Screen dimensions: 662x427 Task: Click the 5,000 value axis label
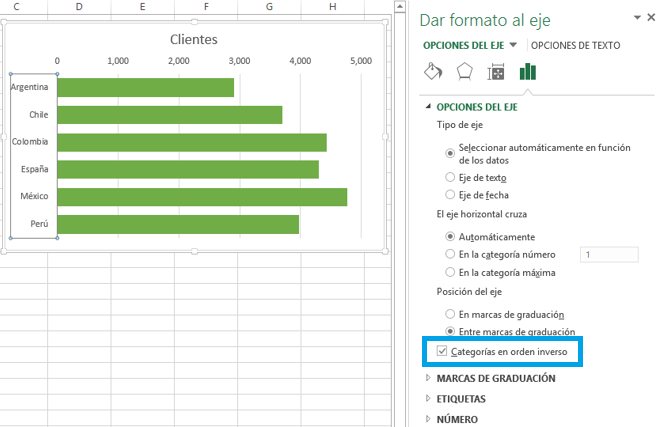pyautogui.click(x=361, y=61)
